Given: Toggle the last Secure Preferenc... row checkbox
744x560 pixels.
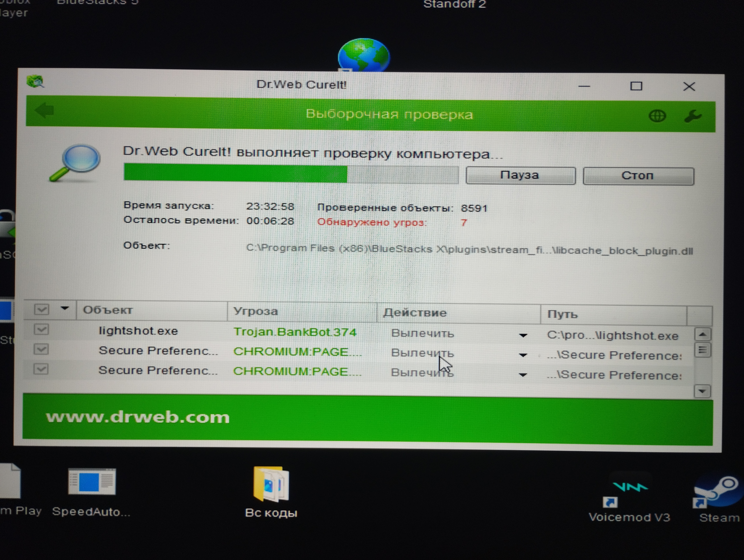Looking at the screenshot, I should tap(41, 369).
